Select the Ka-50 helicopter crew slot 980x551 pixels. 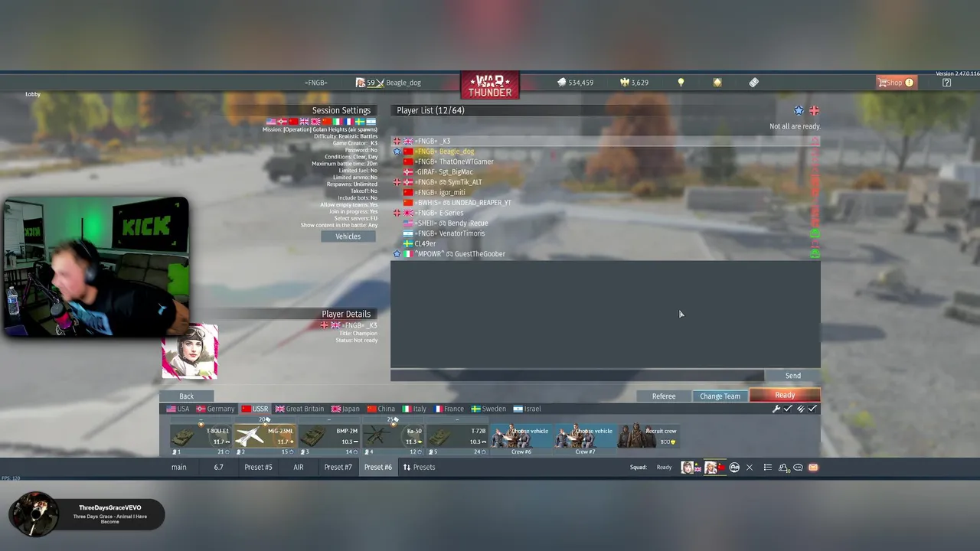click(394, 437)
